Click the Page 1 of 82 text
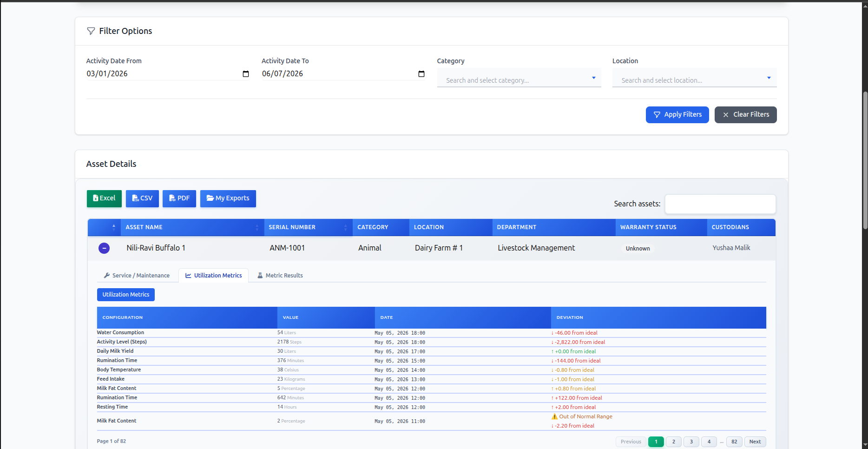868x449 pixels. point(112,442)
